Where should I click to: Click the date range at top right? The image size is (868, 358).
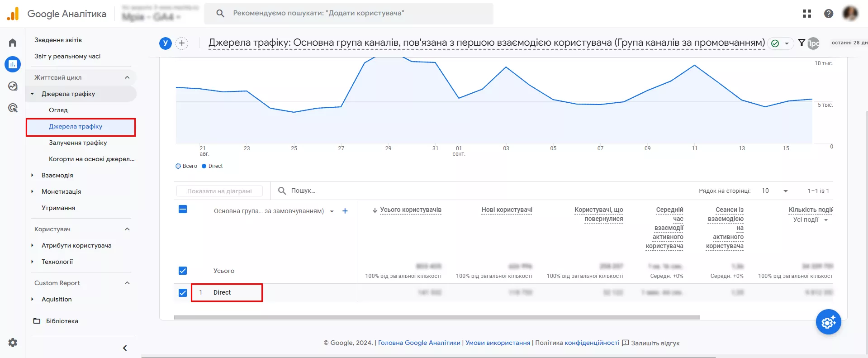coord(849,43)
